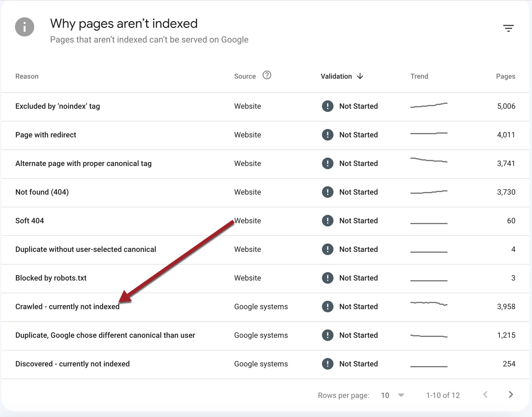The width and height of the screenshot is (532, 417).
Task: Click Duplicate, Google chose different canonical row
Action: point(105,335)
